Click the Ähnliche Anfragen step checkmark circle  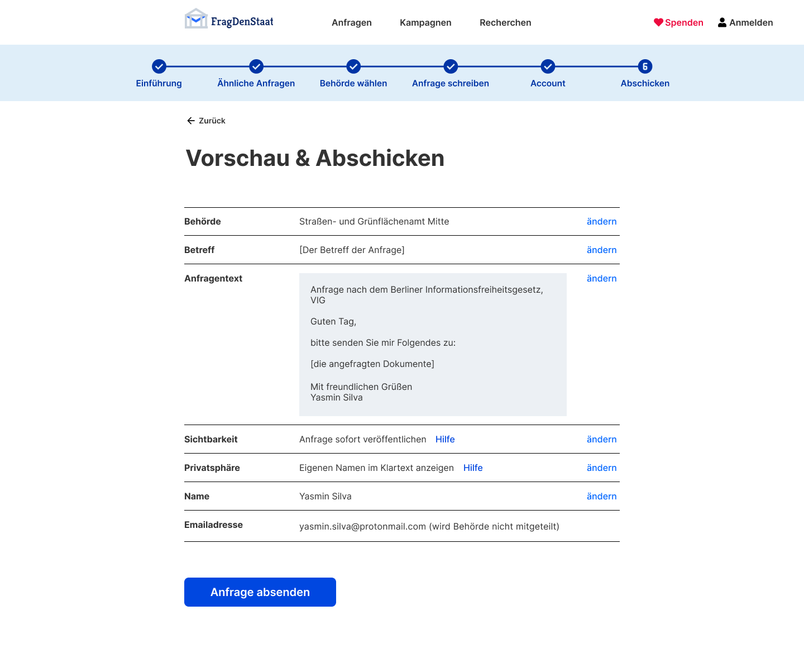coord(256,66)
